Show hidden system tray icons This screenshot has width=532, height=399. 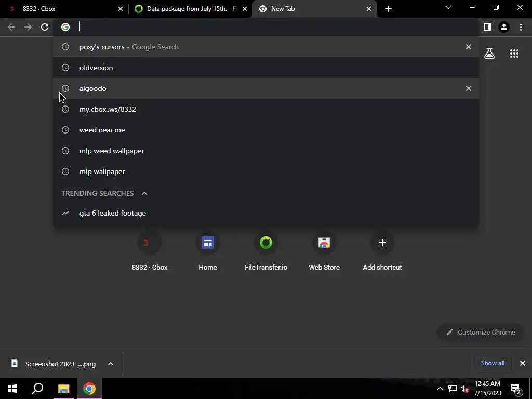click(x=440, y=389)
